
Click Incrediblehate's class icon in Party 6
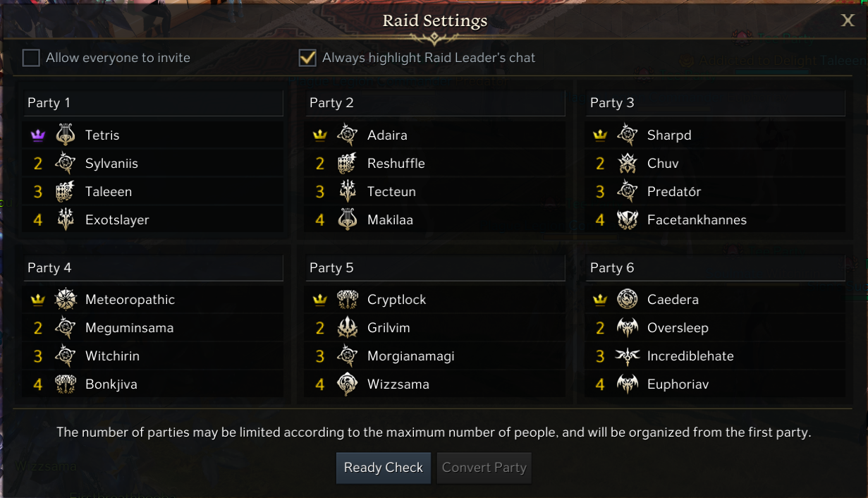627,356
